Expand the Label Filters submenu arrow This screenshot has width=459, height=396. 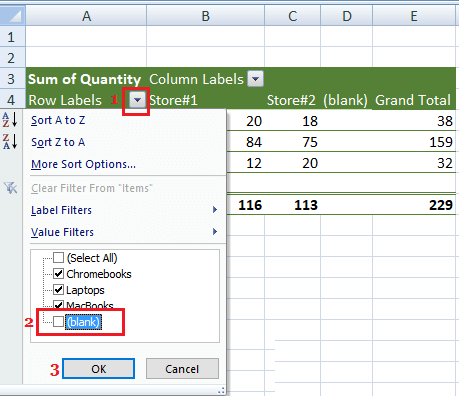[x=215, y=210]
